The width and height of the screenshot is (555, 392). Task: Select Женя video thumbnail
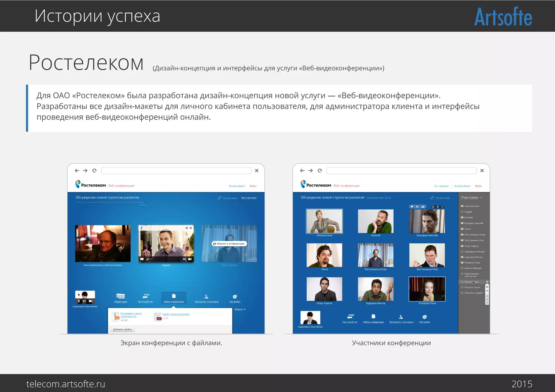[x=324, y=255]
